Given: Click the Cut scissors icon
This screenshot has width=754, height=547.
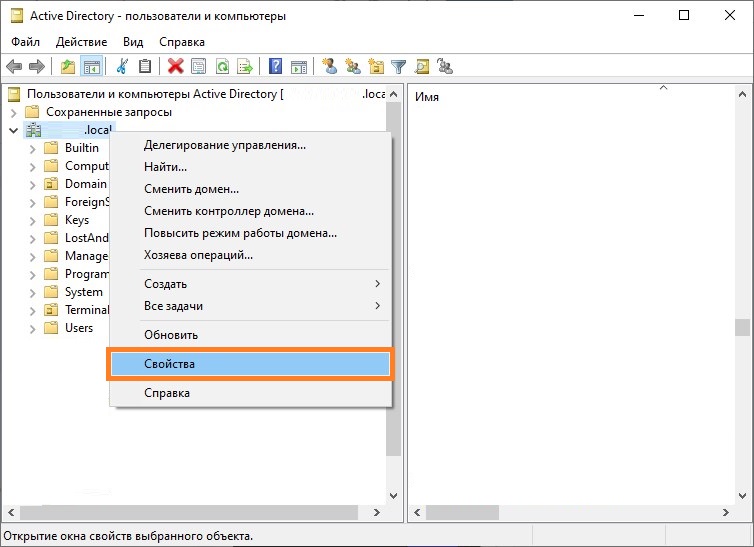Looking at the screenshot, I should (122, 67).
